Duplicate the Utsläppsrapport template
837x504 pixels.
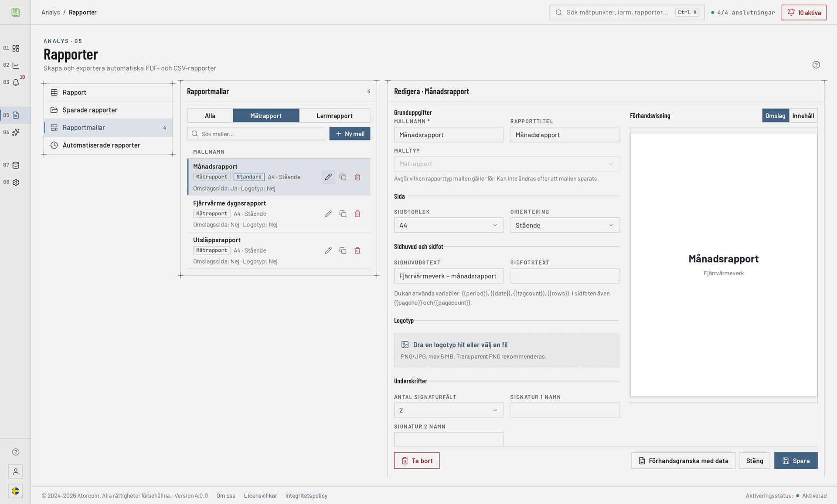pyautogui.click(x=343, y=250)
